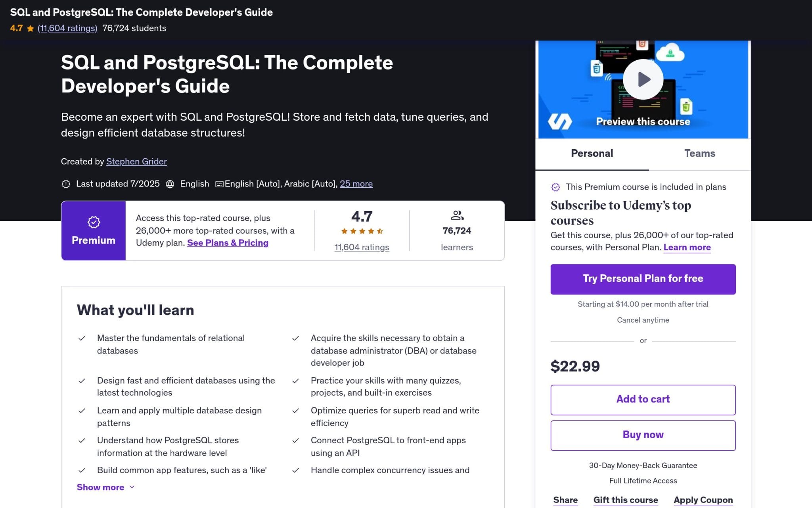Click the checkmark beside 'Acquire the skills necessary'

(x=295, y=339)
